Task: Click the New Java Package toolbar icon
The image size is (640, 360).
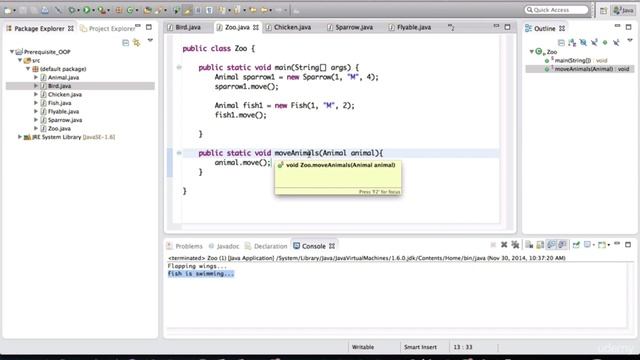Action: coord(118,10)
